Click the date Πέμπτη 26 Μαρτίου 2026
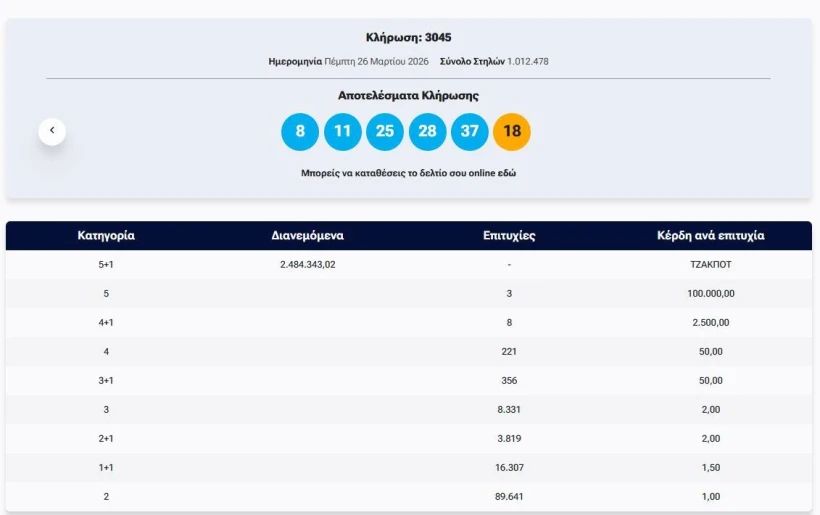The height and width of the screenshot is (515, 820). pyautogui.click(x=377, y=62)
